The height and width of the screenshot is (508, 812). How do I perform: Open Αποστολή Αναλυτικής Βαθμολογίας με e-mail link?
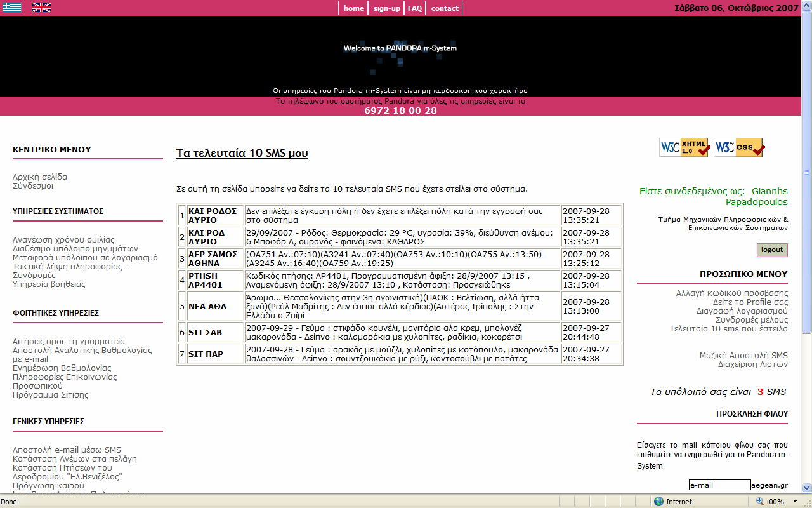[x=82, y=354]
